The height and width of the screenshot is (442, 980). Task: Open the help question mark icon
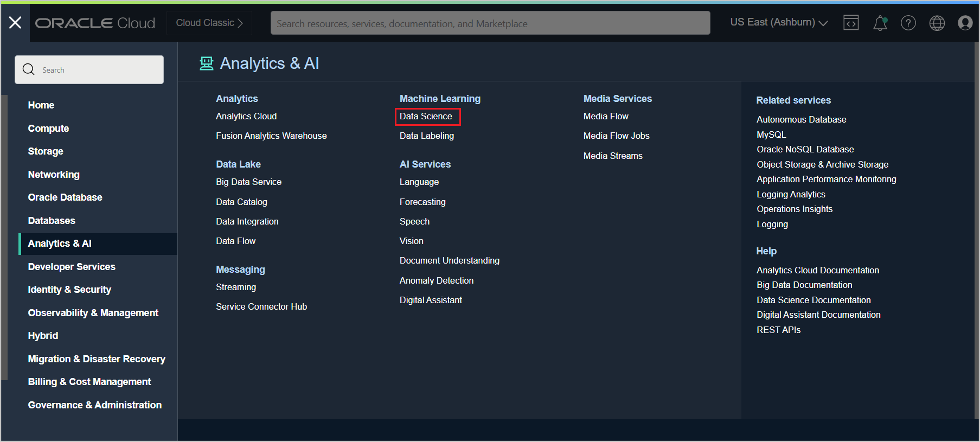(x=908, y=23)
